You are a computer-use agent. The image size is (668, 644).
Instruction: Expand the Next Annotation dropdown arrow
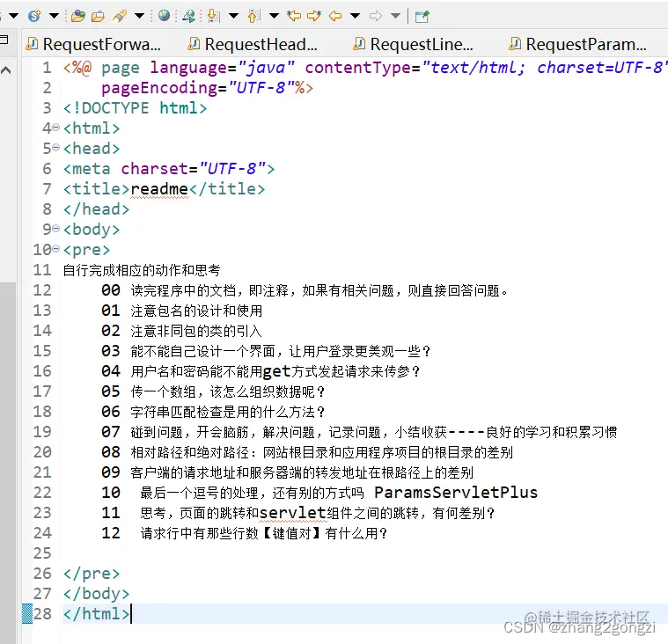click(x=233, y=16)
